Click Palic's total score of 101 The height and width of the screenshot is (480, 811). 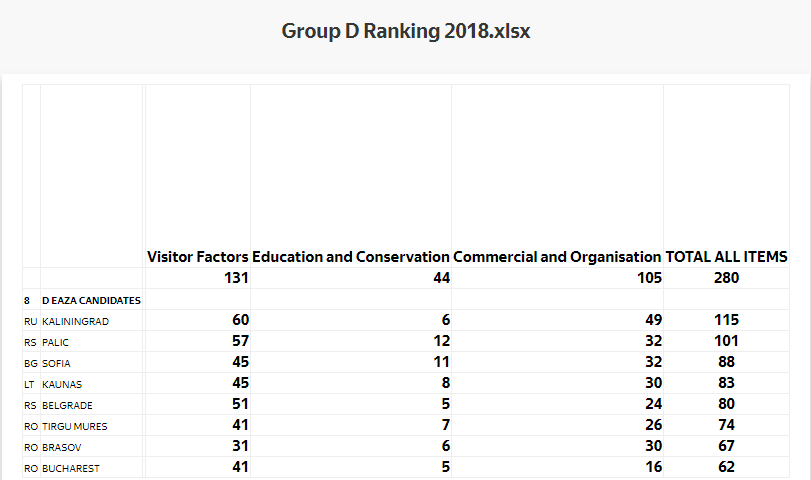[726, 341]
